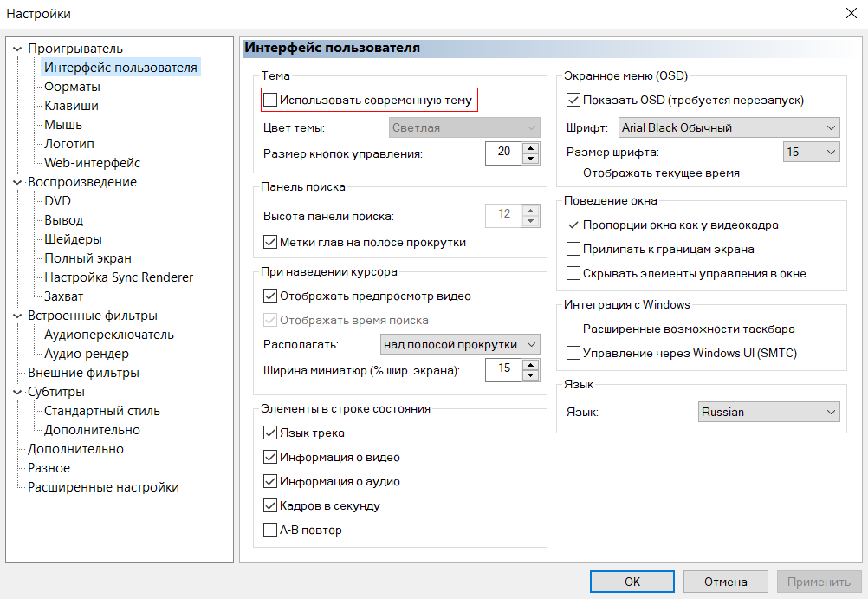Screen dimensions: 868x599
Task: Enable the "Использовать современную тему" checkbox
Action: click(x=270, y=101)
